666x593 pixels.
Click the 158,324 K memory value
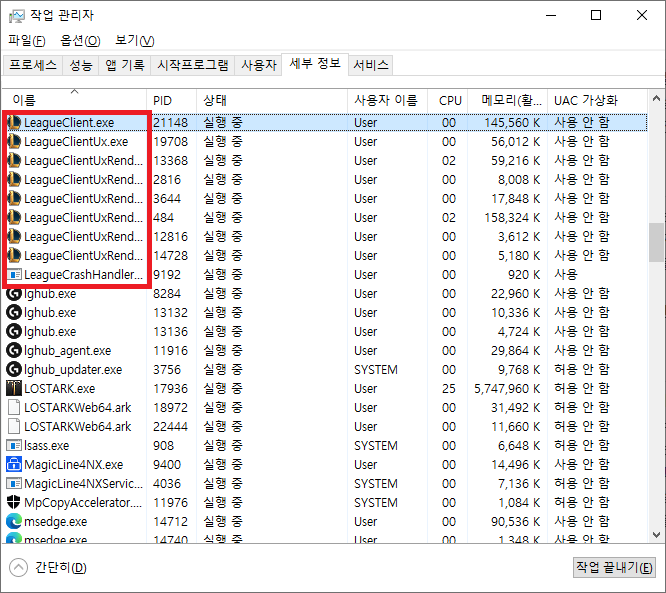pos(512,218)
